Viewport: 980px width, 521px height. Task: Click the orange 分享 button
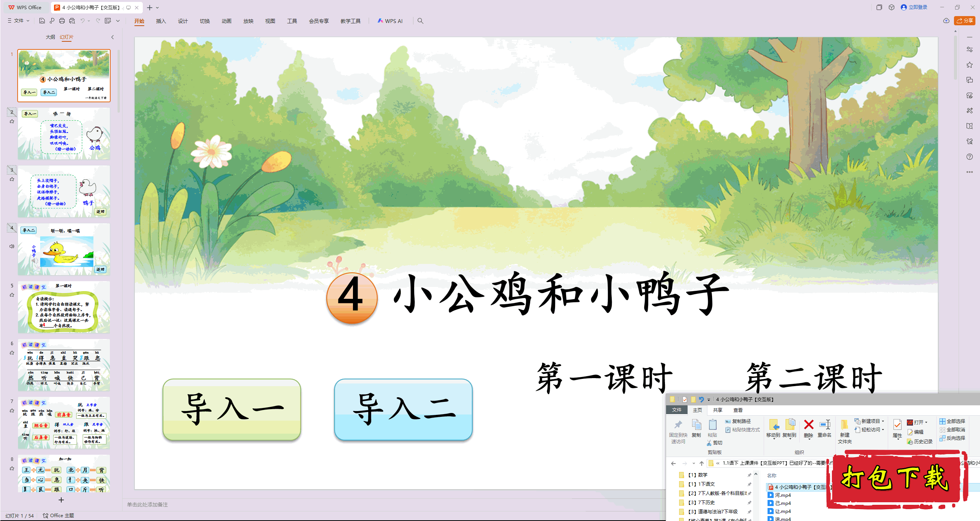pyautogui.click(x=965, y=21)
